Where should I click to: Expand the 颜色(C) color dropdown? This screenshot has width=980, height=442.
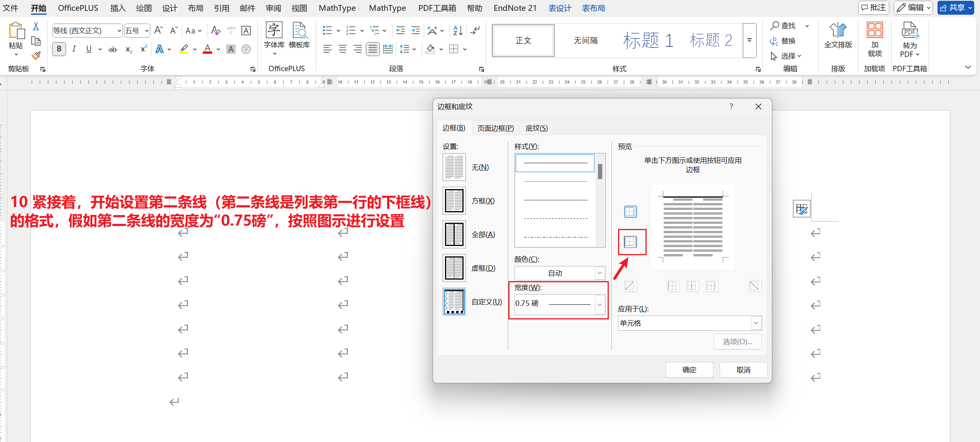pos(599,273)
